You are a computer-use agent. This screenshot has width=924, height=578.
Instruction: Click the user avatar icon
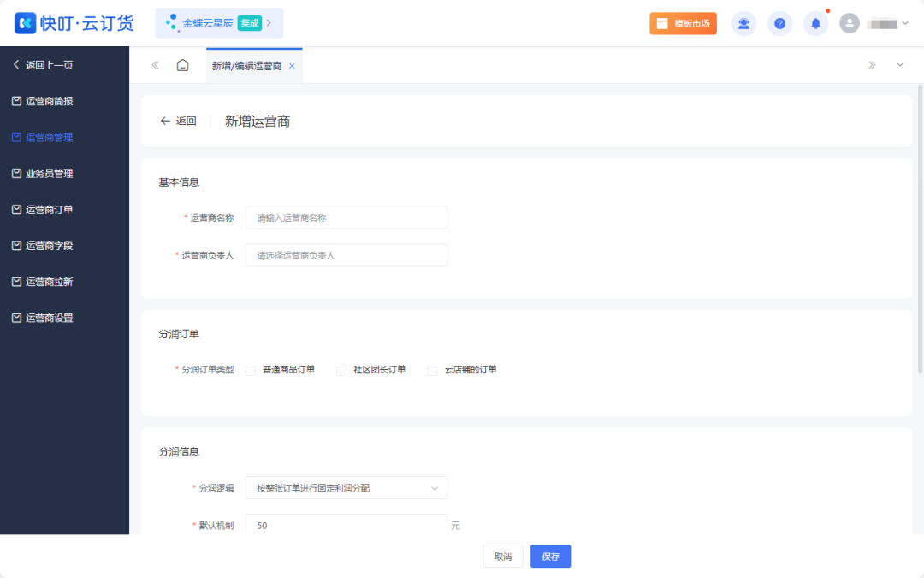849,23
